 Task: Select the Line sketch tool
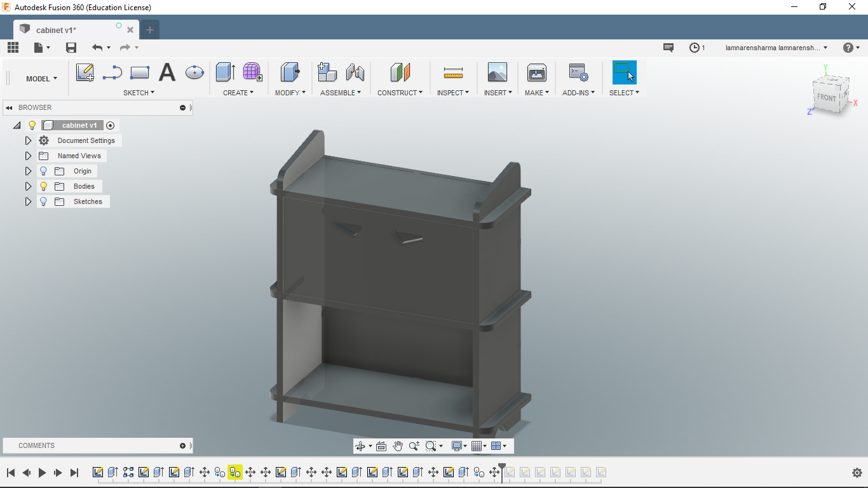(112, 72)
